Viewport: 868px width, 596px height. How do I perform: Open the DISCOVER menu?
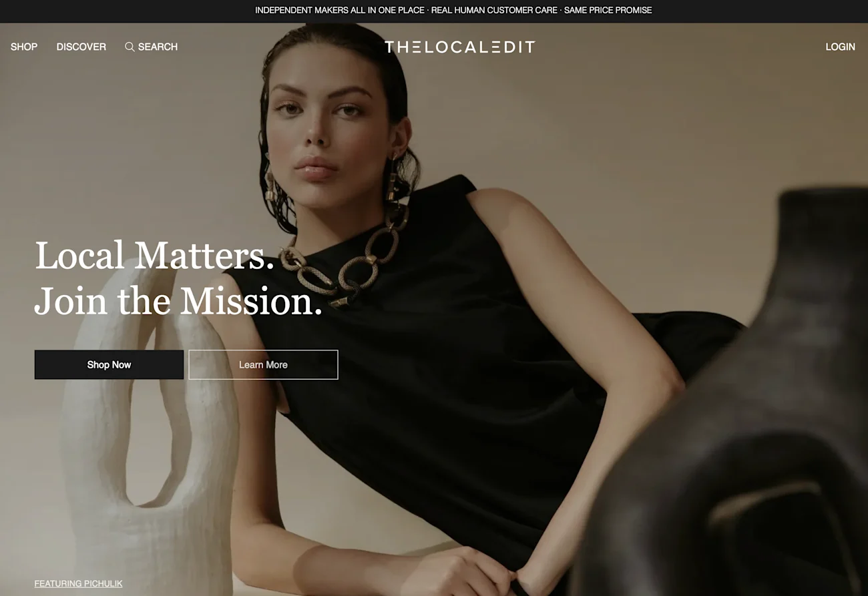tap(81, 47)
